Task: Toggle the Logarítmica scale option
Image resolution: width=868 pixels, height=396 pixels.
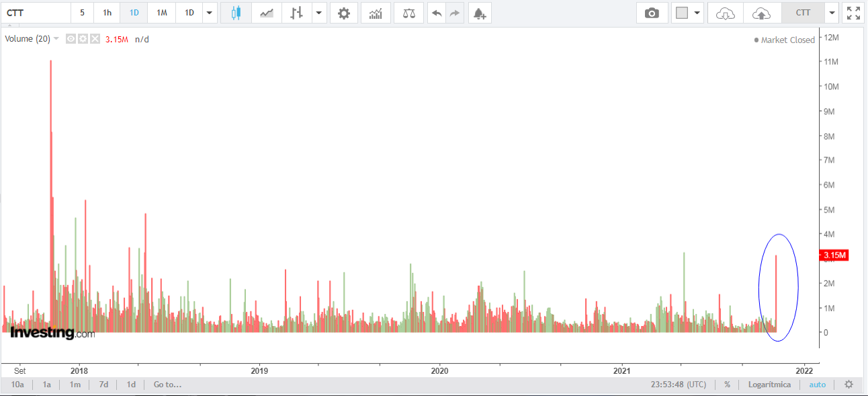Action: coord(769,385)
